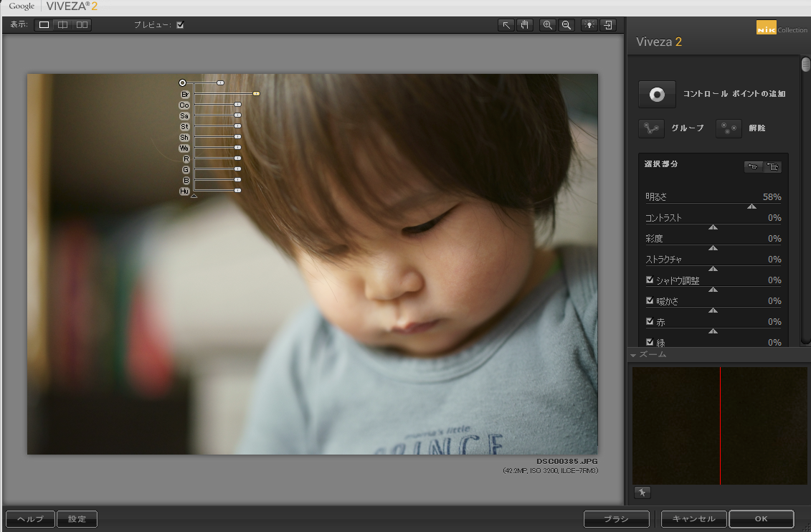Viewport: 811px width, 532px height.
Task: Disable the 暖かさ warmth checkbox
Action: 650,301
